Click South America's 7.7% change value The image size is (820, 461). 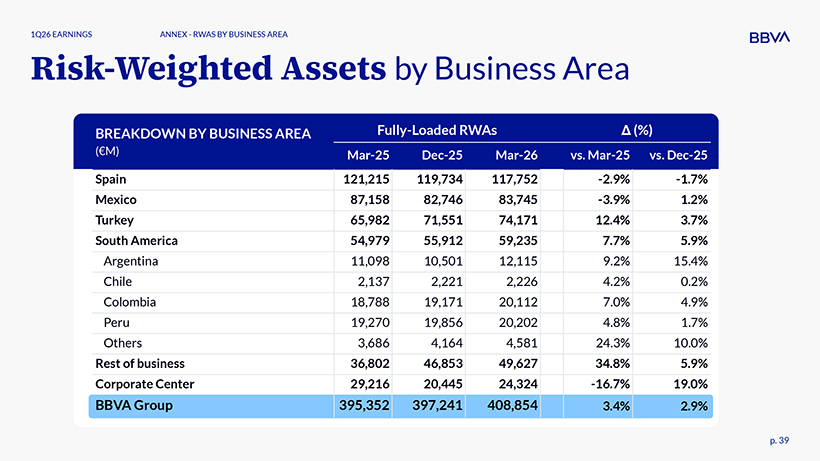coord(617,240)
